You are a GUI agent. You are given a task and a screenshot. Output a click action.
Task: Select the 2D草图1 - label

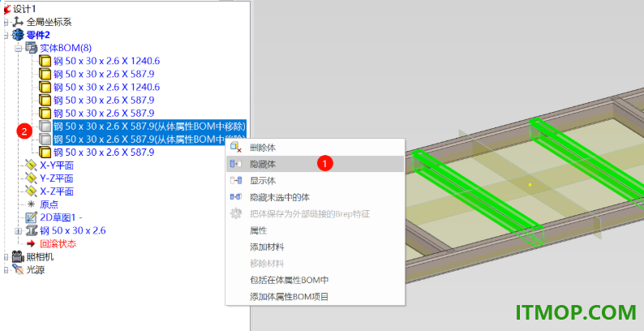tap(61, 217)
